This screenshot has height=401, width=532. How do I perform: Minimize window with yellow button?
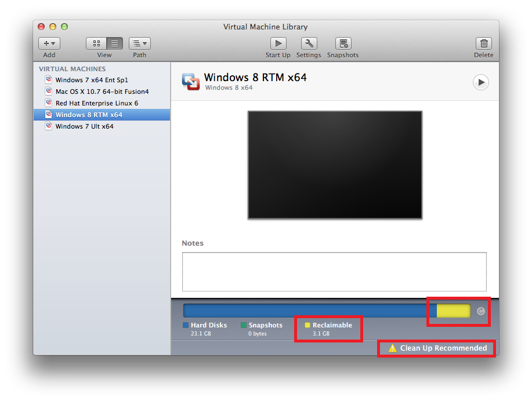[53, 27]
